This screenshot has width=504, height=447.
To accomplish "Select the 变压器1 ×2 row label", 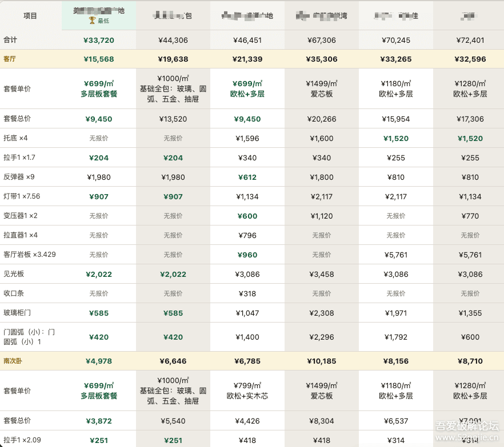I will pyautogui.click(x=20, y=216).
